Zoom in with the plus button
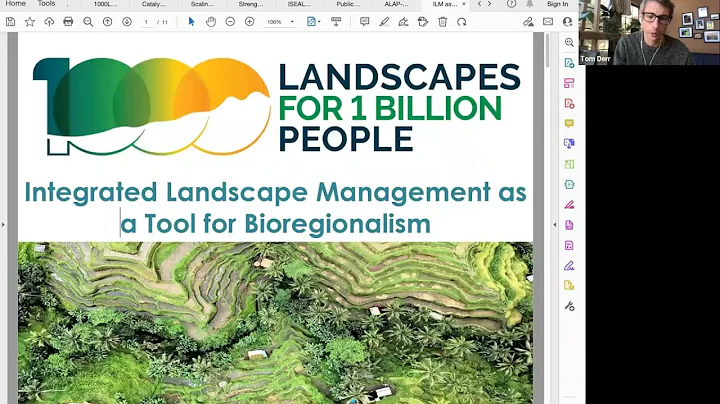 pyautogui.click(x=249, y=22)
